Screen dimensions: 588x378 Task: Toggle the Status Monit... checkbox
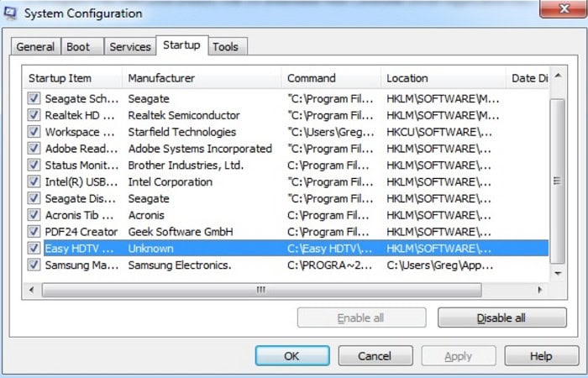click(34, 165)
